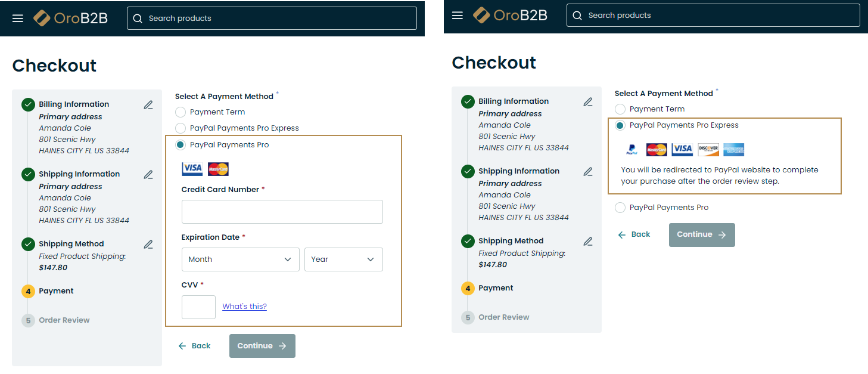Expand the expiration Year dropdown
Viewport: 868px width, 374px height.
tap(343, 259)
